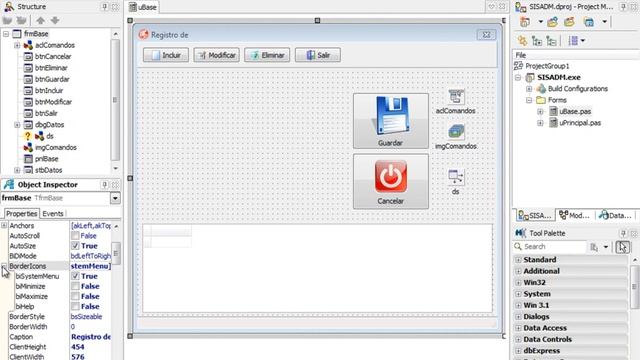Viewport: 640px width, 360px height.
Task: Pin the Tool Palette panel
Action: (623, 233)
